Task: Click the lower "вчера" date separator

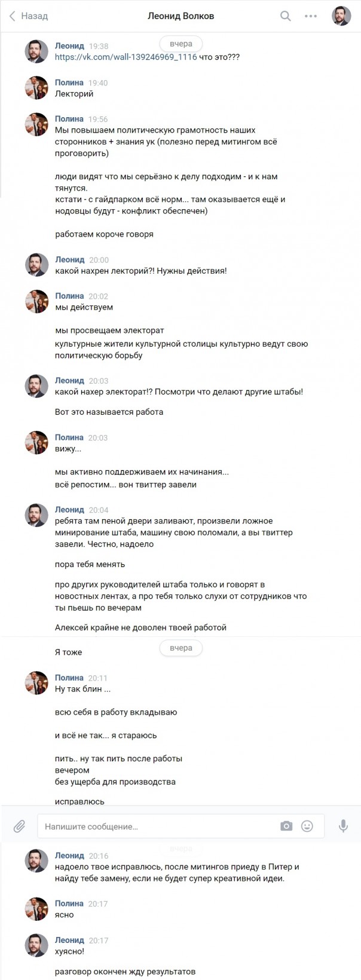Action: (180, 648)
